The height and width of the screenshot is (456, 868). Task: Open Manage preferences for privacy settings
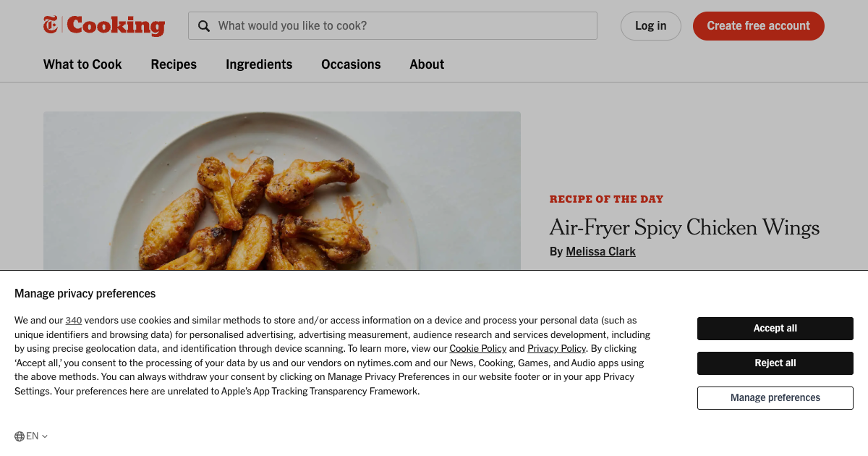(x=775, y=397)
